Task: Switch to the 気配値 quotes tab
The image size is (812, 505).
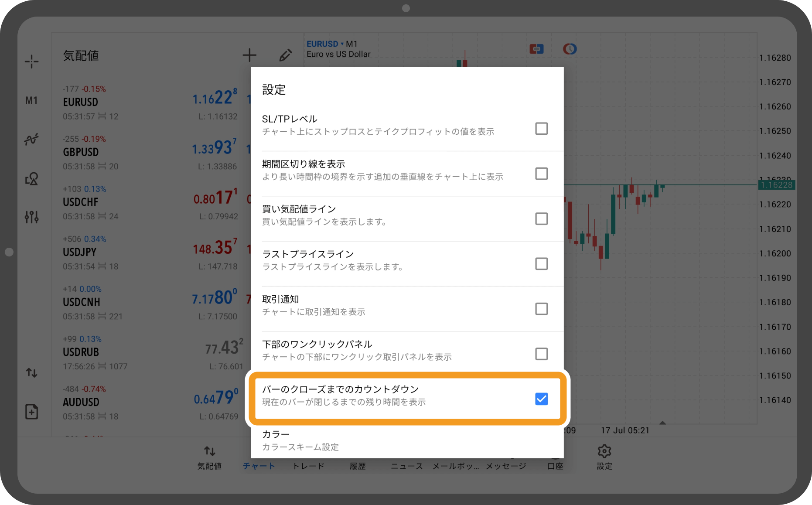Action: tap(209, 457)
